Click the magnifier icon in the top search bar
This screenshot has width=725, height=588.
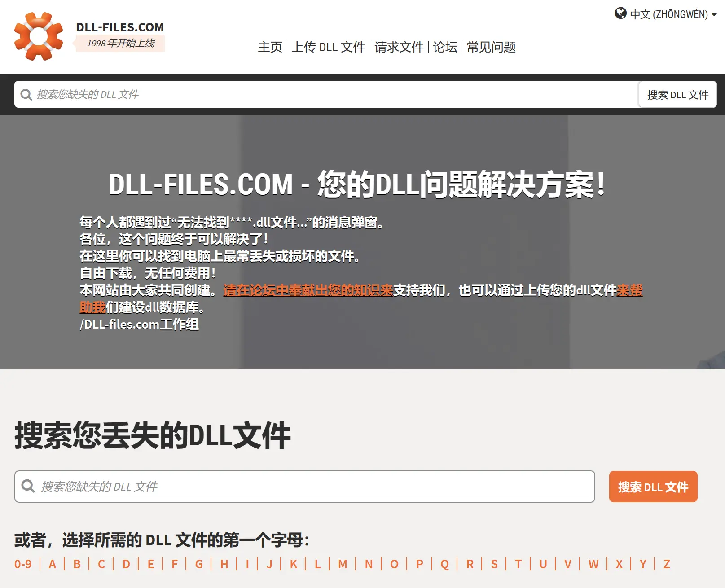(26, 95)
